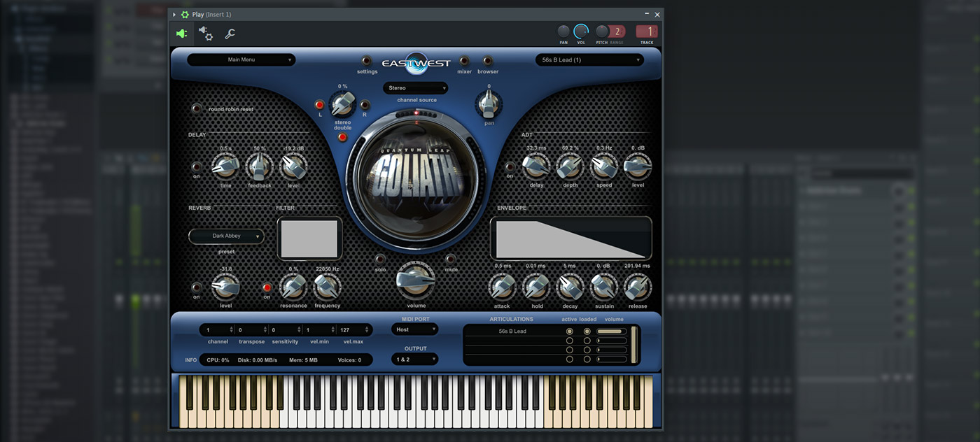Screen dimensions: 980x442
Task: Click the wrapper VOL knob
Action: [x=581, y=31]
